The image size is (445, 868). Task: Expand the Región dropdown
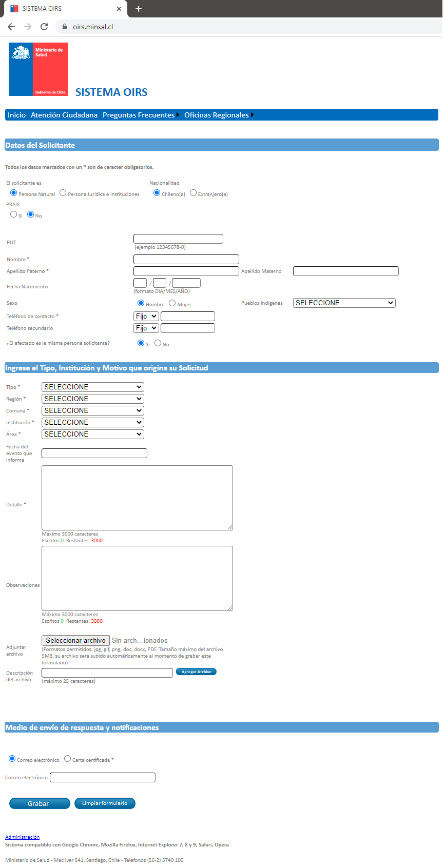[x=92, y=399]
